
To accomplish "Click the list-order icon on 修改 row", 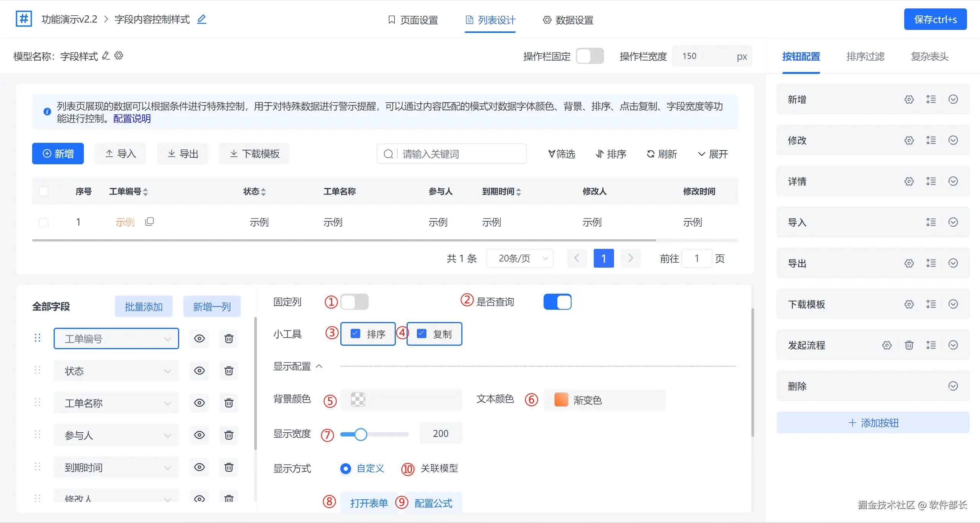I will pos(931,140).
